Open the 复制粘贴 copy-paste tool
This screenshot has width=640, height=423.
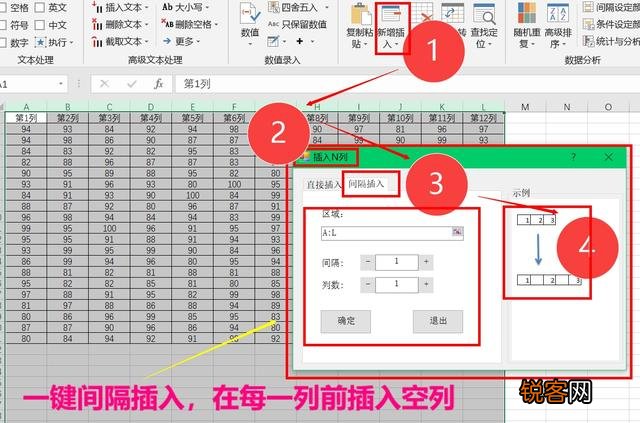pyautogui.click(x=360, y=27)
